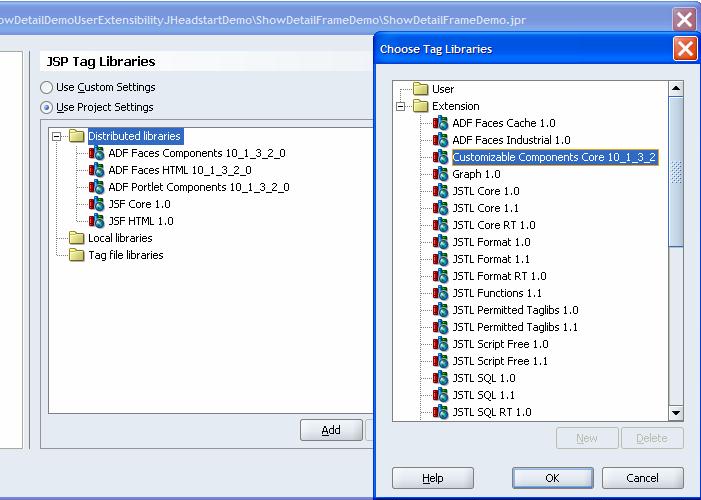Click the ADF Faces HTML 10_1_3_2_0 icon
701x500 pixels.
point(96,170)
